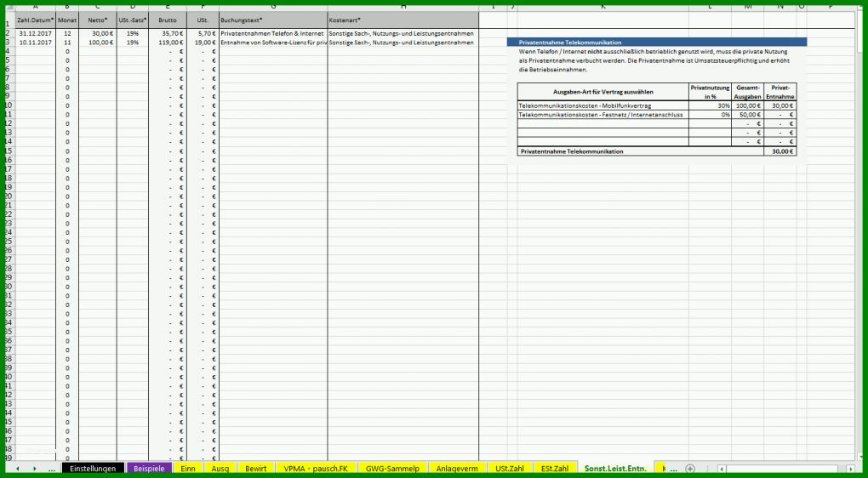
Task: Select the Einn sheet tab
Action: point(188,469)
